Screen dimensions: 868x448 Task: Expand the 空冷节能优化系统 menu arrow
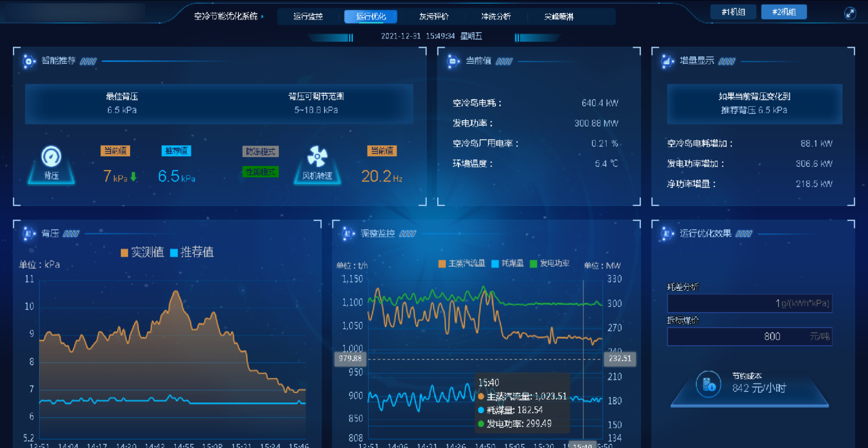click(262, 17)
